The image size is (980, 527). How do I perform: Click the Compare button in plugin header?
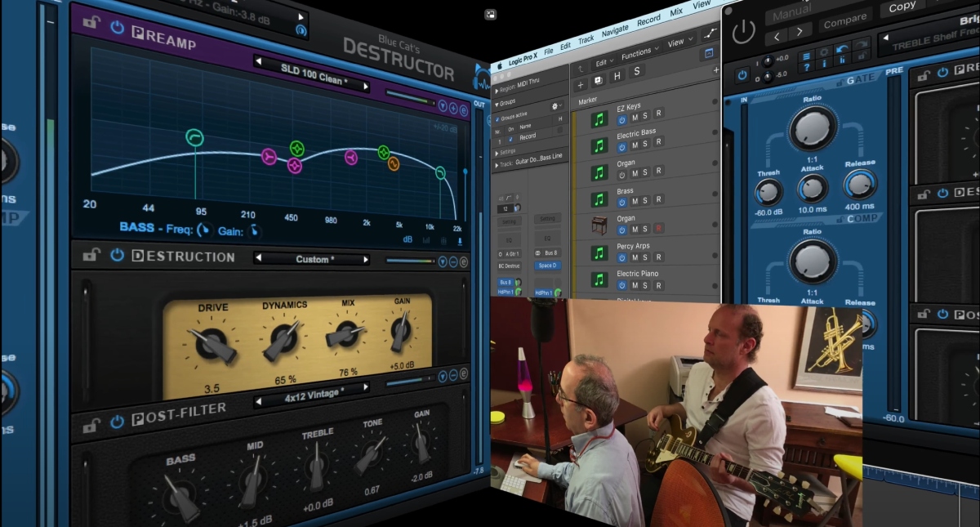click(x=844, y=22)
